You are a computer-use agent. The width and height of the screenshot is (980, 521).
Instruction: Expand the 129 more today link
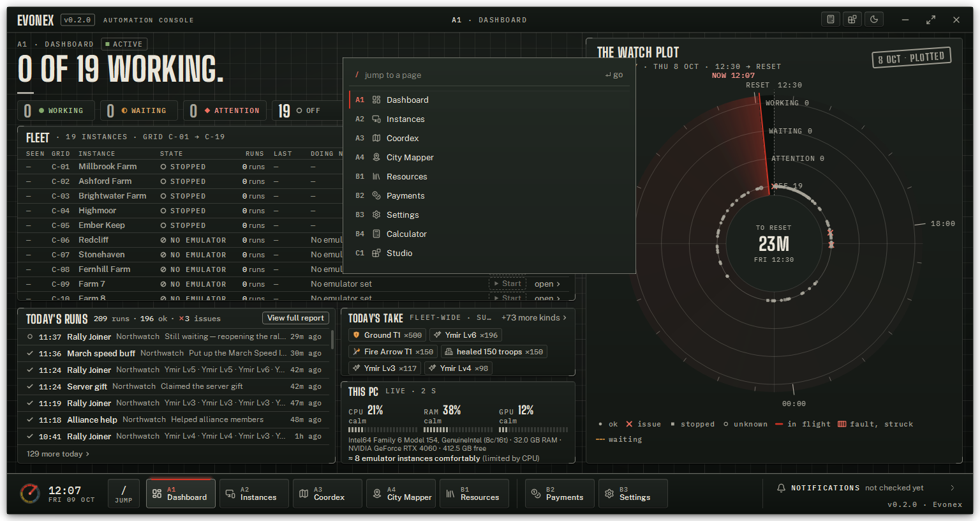[x=58, y=454]
